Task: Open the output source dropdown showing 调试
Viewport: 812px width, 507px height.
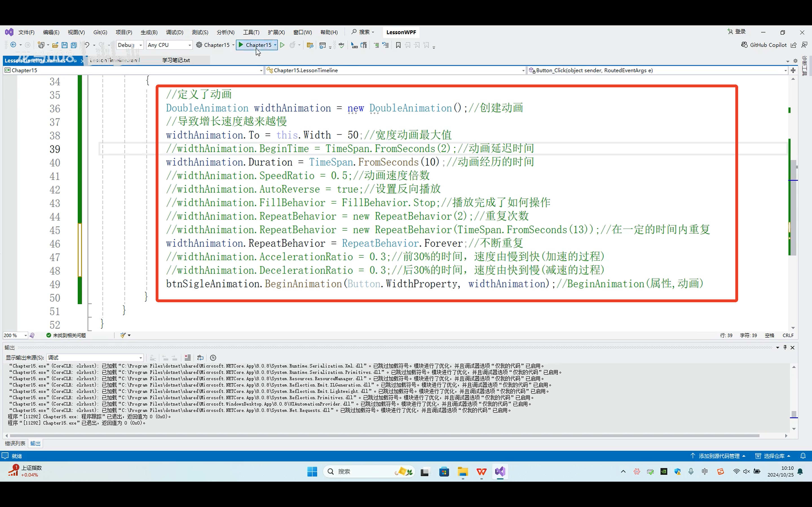Action: tap(95, 357)
